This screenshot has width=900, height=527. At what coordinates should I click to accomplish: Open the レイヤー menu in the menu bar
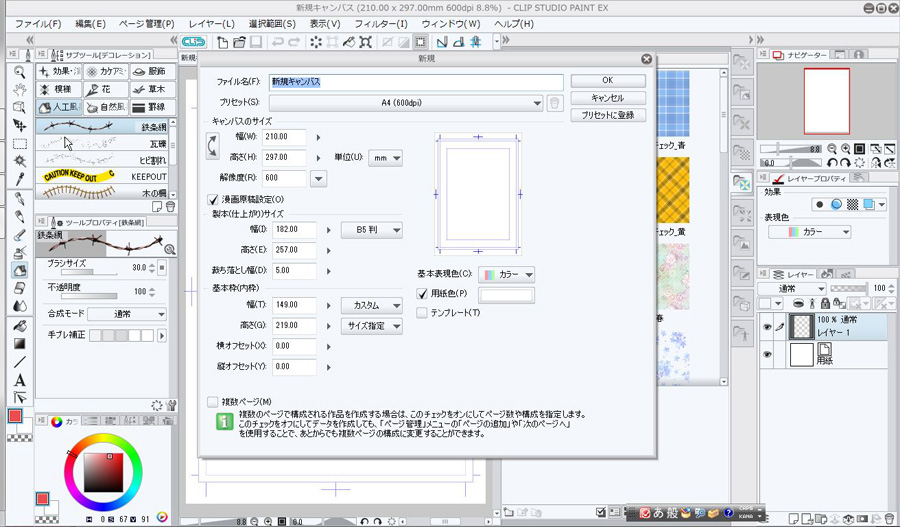click(x=212, y=23)
